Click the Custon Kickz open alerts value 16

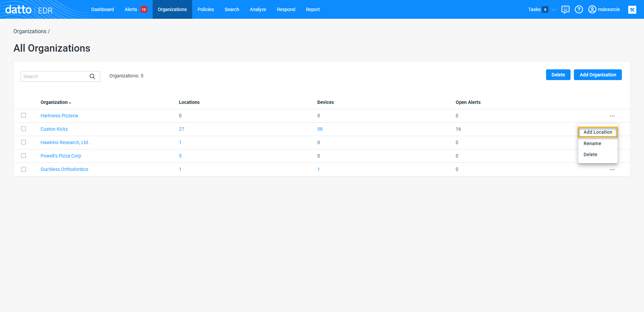point(458,129)
